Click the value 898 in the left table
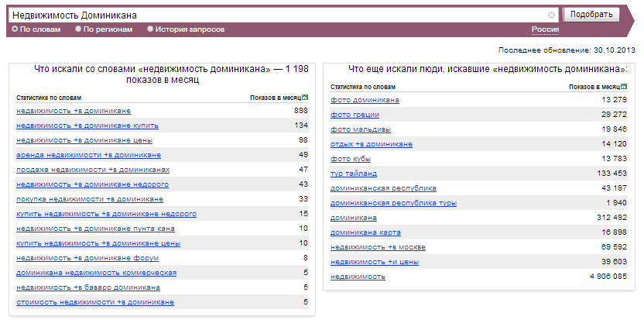 point(301,111)
